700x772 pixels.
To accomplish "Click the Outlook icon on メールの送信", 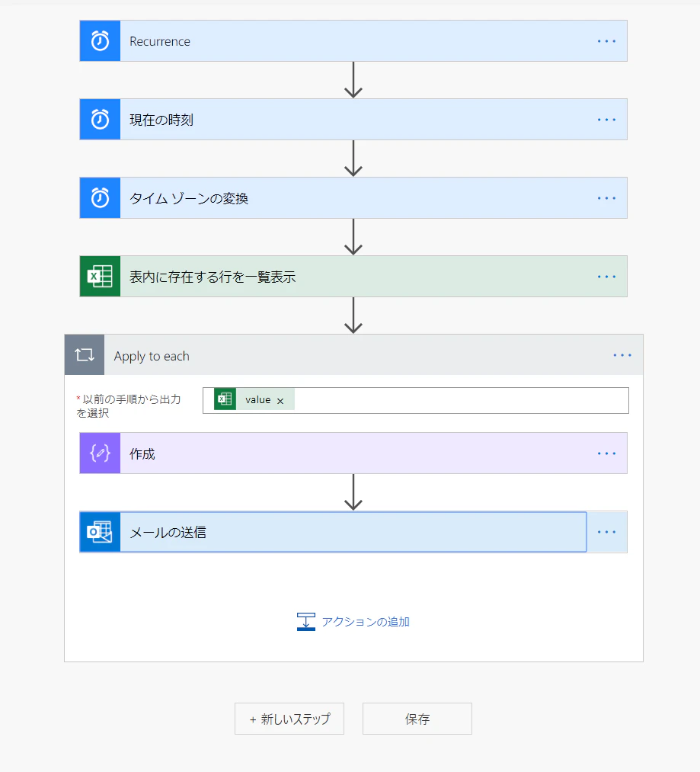I will tap(100, 532).
